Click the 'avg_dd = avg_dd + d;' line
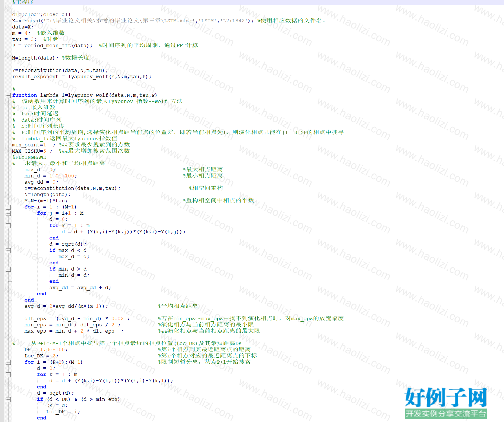Image resolution: width=504 pixels, height=422 pixels. click(80, 287)
